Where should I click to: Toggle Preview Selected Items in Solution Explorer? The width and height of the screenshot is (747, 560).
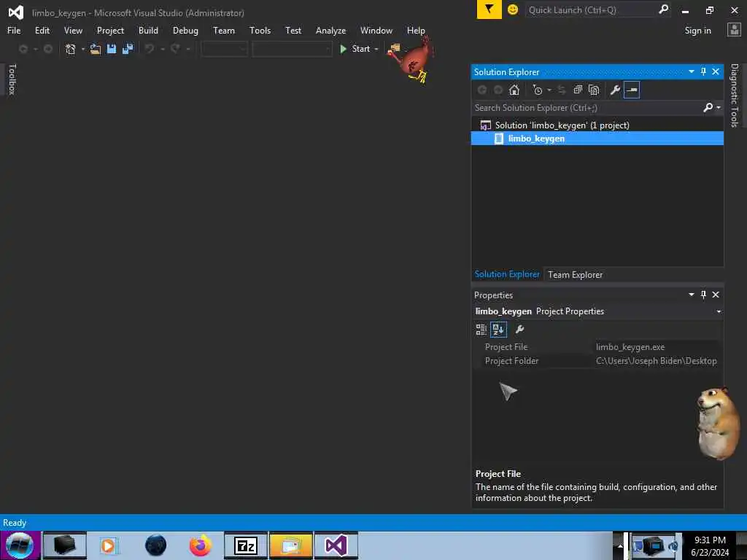click(x=632, y=90)
